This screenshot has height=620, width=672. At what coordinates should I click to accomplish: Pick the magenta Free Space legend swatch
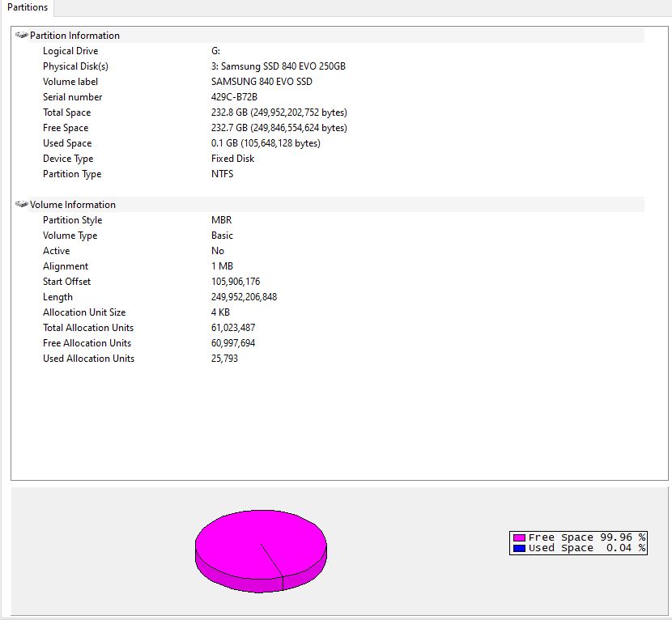pos(519,537)
